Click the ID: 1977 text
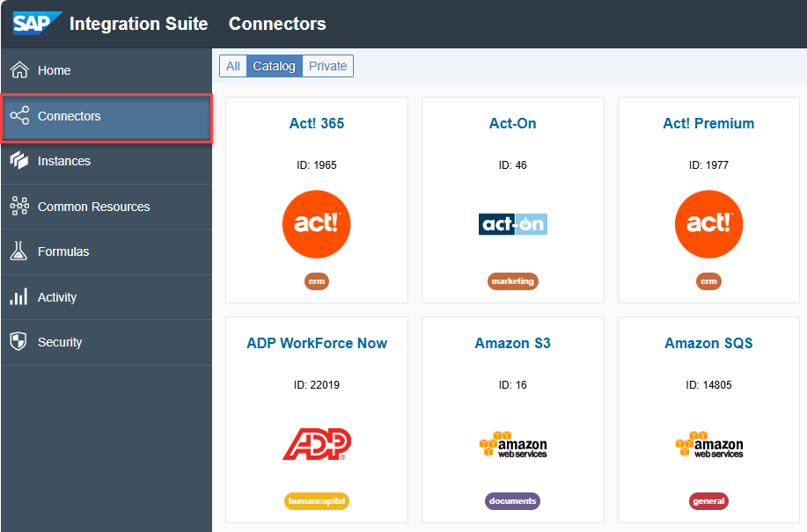Viewport: 807px width, 532px height. click(708, 165)
